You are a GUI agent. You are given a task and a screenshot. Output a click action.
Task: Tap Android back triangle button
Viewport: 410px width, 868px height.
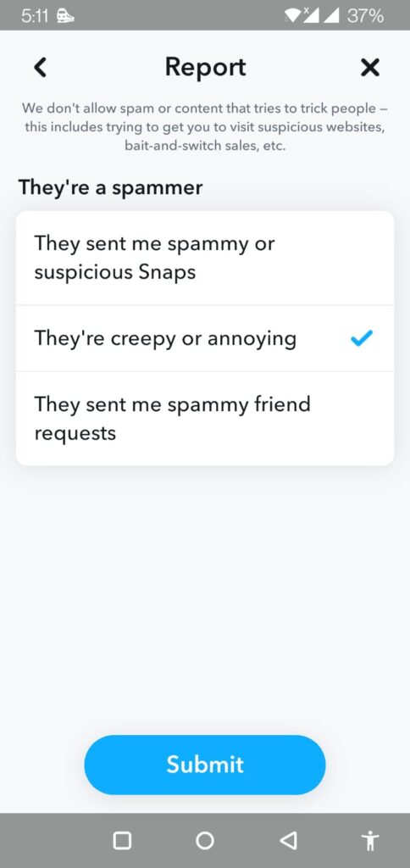click(288, 840)
